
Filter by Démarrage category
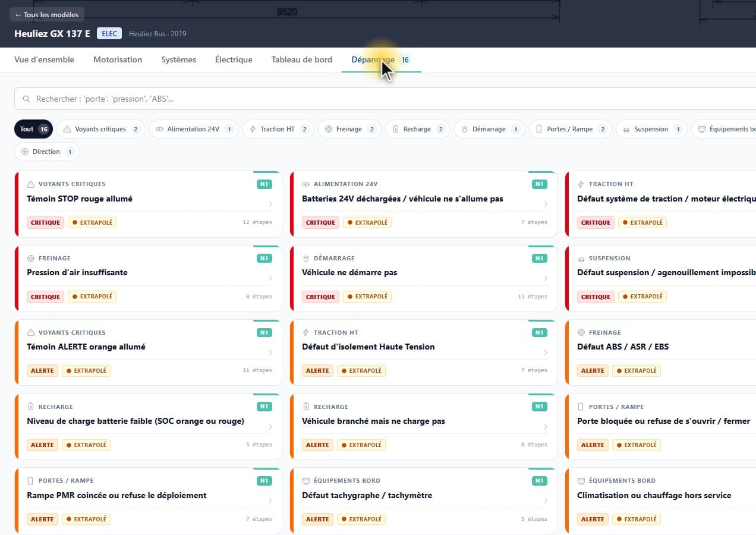pos(490,129)
